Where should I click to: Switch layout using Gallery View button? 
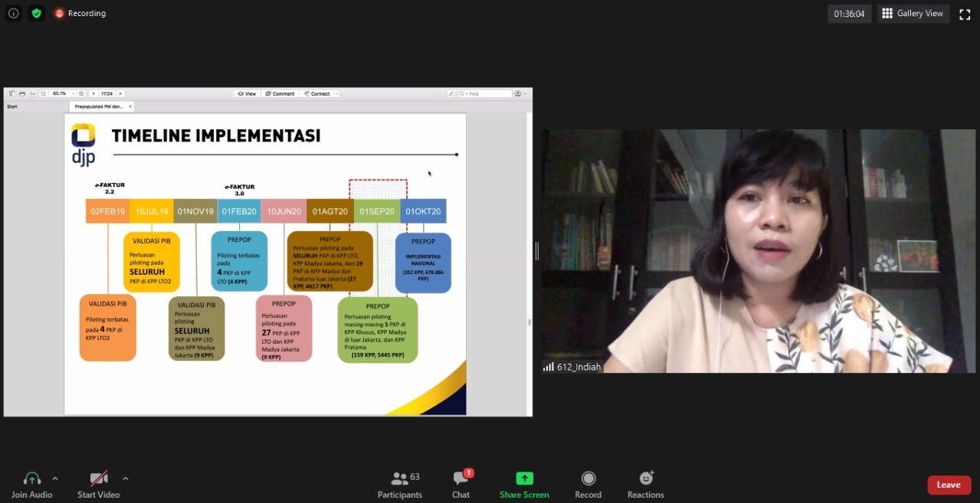tap(913, 14)
